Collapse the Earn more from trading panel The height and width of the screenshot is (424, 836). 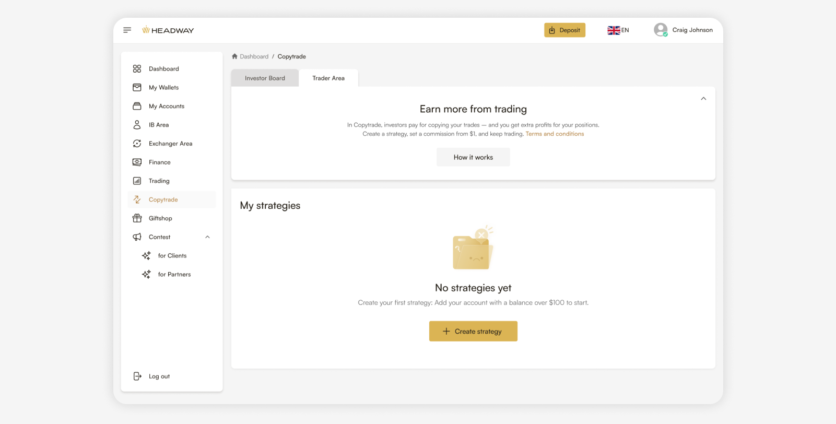pyautogui.click(x=703, y=99)
